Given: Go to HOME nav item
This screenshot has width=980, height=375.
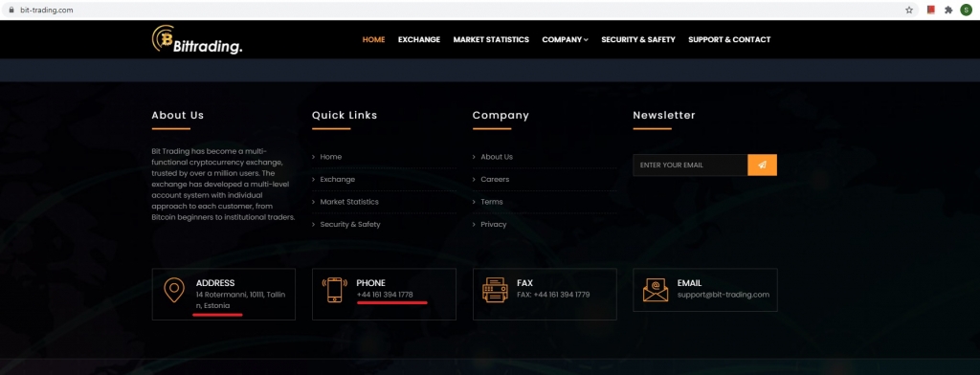Looking at the screenshot, I should [x=374, y=39].
